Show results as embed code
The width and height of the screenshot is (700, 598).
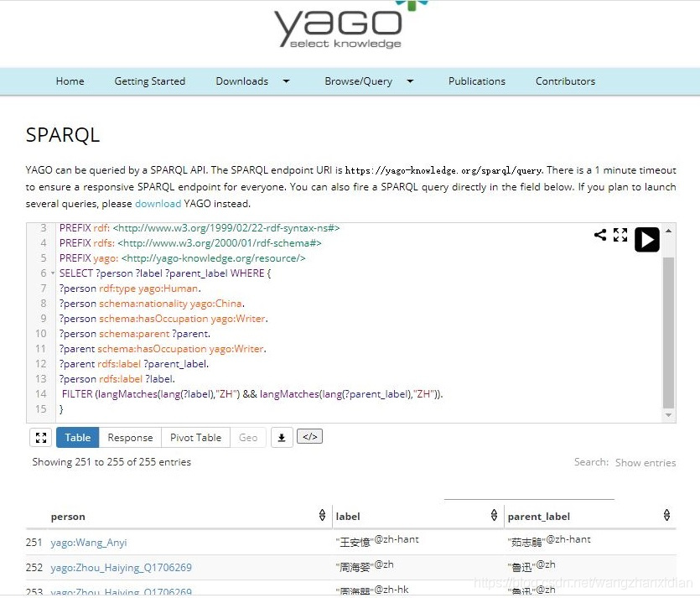310,436
